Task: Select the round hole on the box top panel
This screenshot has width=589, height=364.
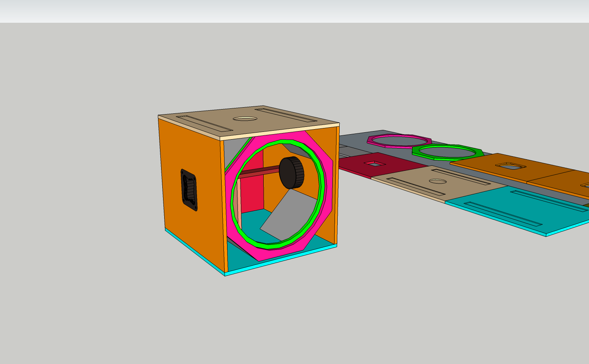Action: point(245,119)
